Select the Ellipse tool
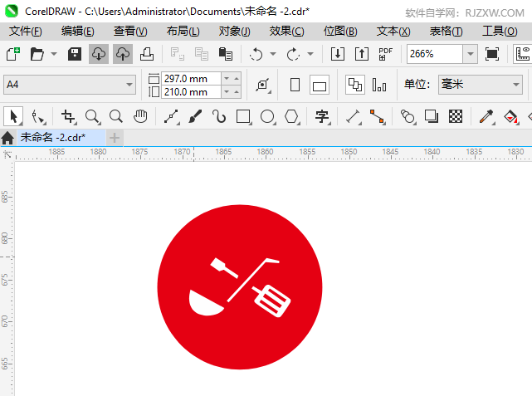This screenshot has height=396, width=532. 267,117
